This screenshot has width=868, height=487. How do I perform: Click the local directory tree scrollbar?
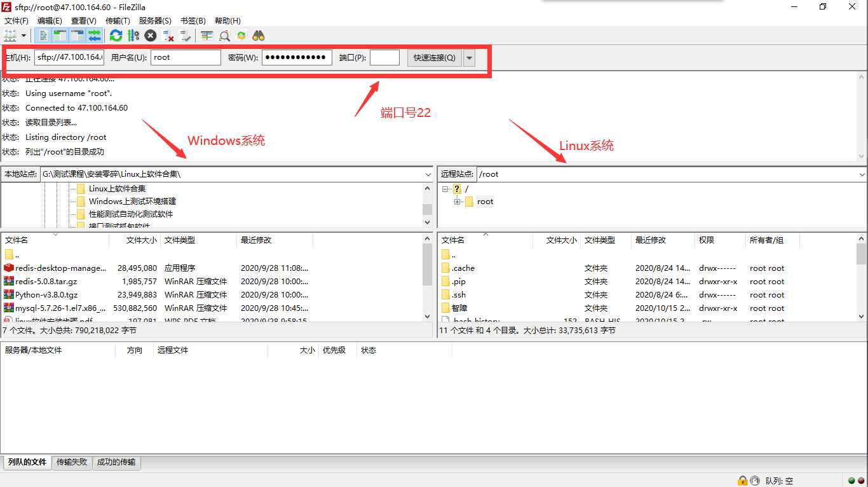(x=428, y=205)
